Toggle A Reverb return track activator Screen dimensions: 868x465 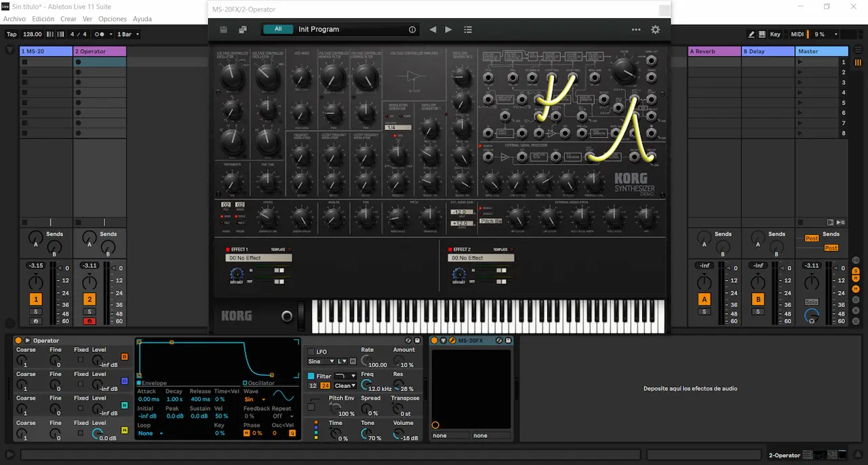705,299
